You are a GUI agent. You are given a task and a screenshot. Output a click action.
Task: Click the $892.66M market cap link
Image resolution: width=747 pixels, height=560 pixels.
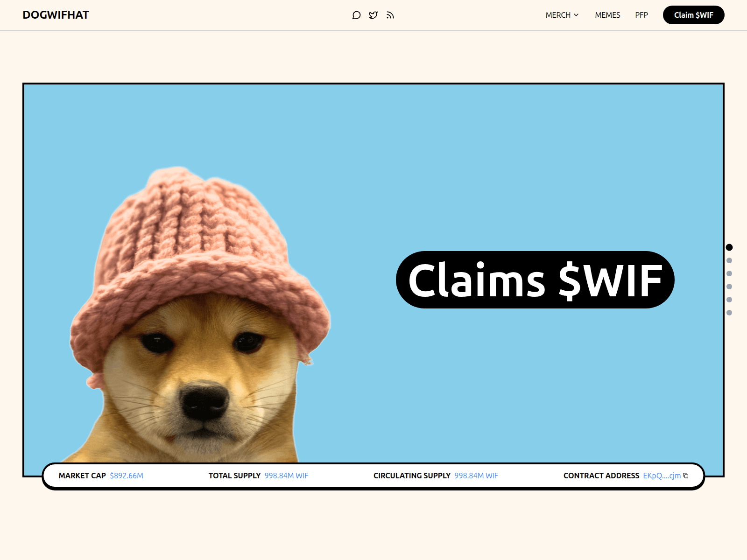point(126,476)
